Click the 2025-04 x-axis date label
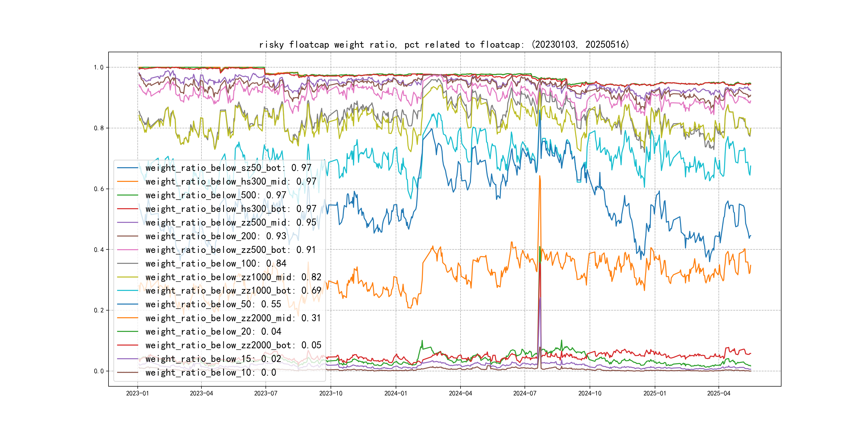This screenshot has height=434, width=868. (x=719, y=393)
